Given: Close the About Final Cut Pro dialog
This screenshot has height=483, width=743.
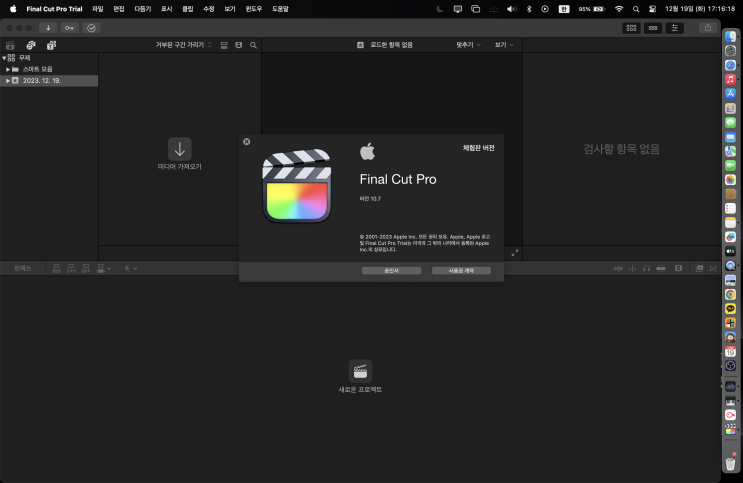Looking at the screenshot, I should [x=246, y=142].
